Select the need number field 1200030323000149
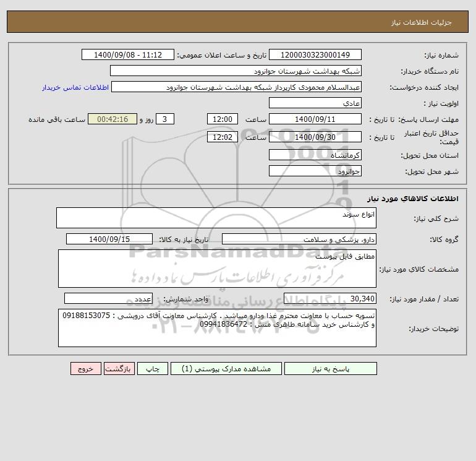 (315, 54)
